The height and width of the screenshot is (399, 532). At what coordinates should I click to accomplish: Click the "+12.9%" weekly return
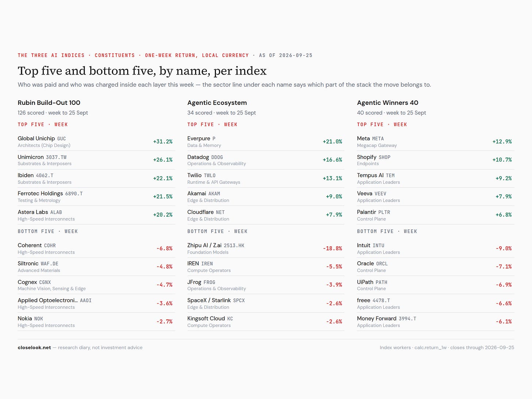click(x=502, y=141)
